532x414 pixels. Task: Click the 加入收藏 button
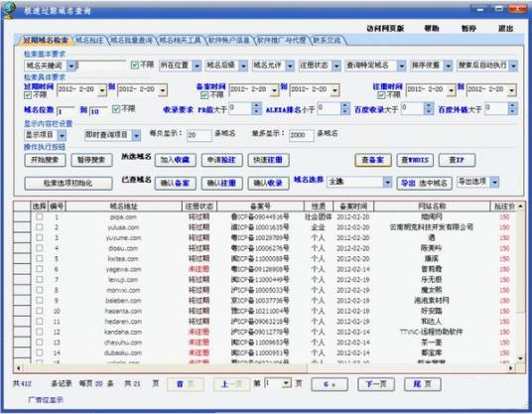(x=175, y=160)
